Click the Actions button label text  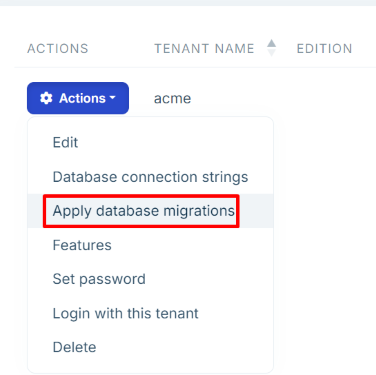click(82, 98)
